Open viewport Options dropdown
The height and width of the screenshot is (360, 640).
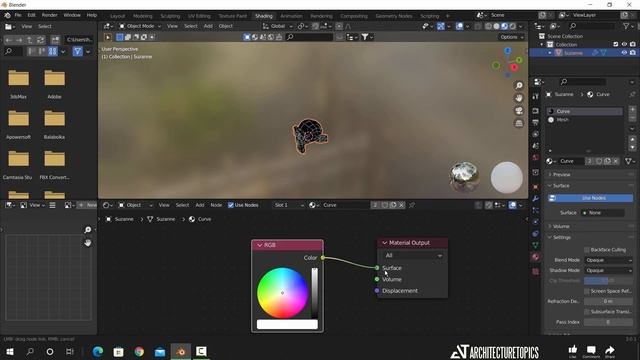[511, 37]
